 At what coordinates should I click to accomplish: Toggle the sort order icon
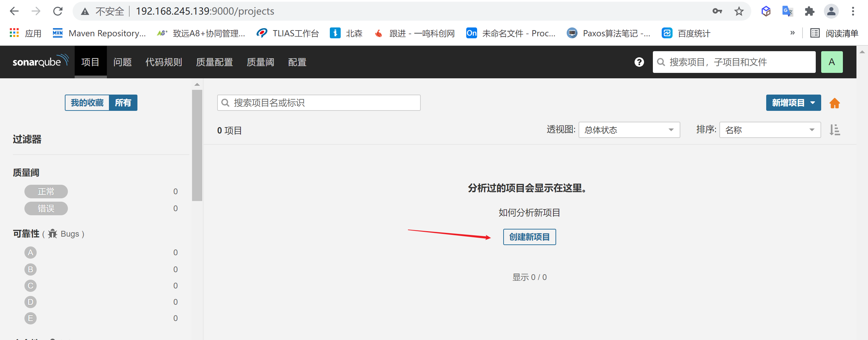(x=834, y=130)
